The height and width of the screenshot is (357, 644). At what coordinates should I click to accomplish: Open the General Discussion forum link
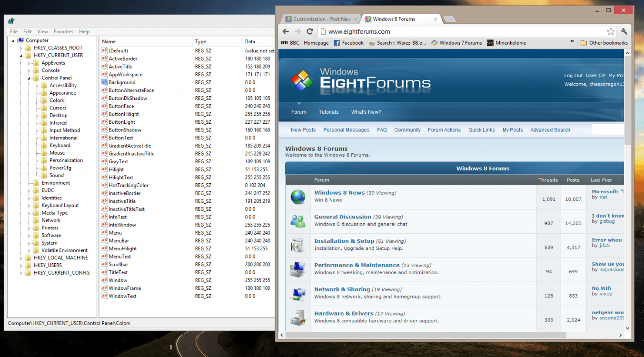click(x=343, y=217)
